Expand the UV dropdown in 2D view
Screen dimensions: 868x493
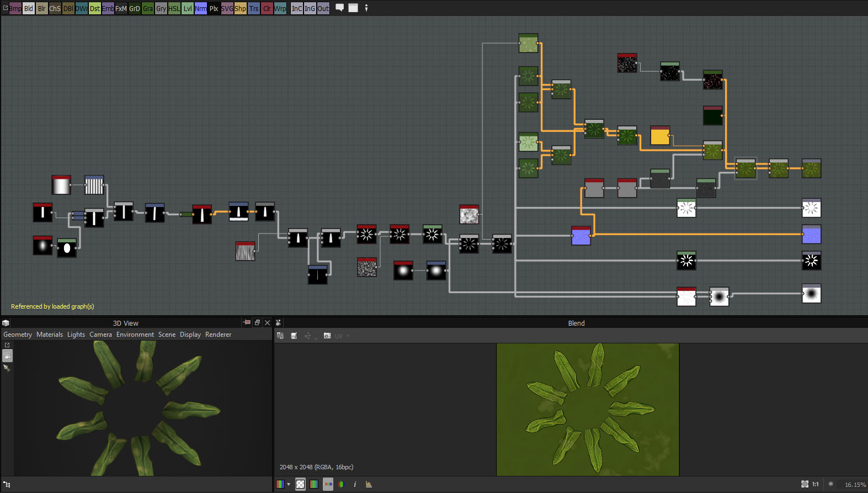click(x=348, y=336)
